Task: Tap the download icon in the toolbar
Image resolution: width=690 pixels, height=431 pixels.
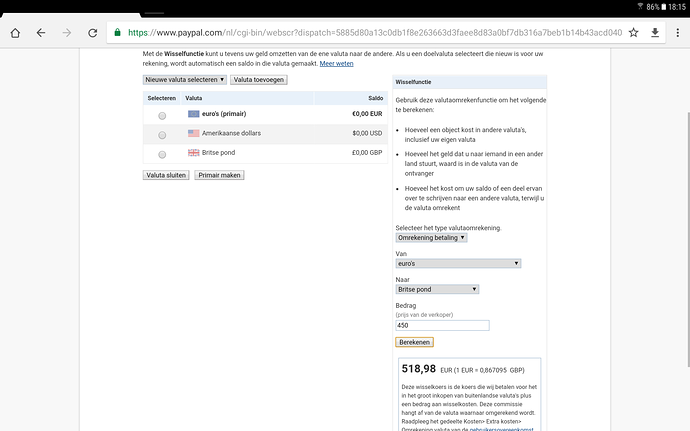Action: [x=654, y=32]
